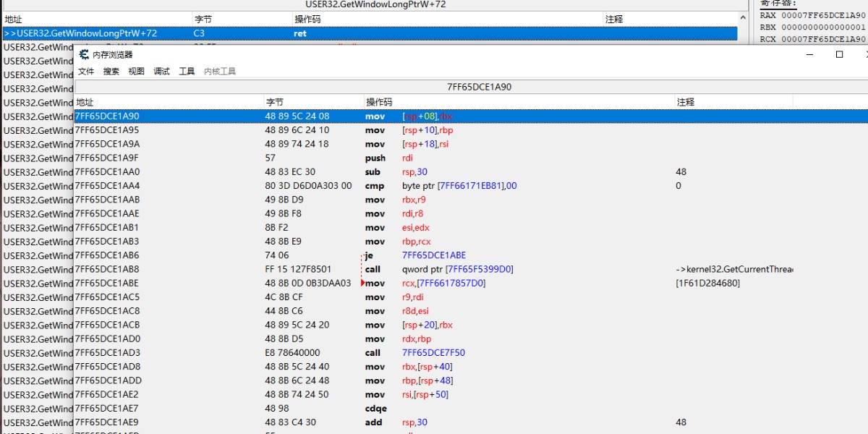Image resolution: width=868 pixels, height=434 pixels.
Task: Select the row at address 7FF65DCE1AD8
Action: pyautogui.click(x=472, y=367)
